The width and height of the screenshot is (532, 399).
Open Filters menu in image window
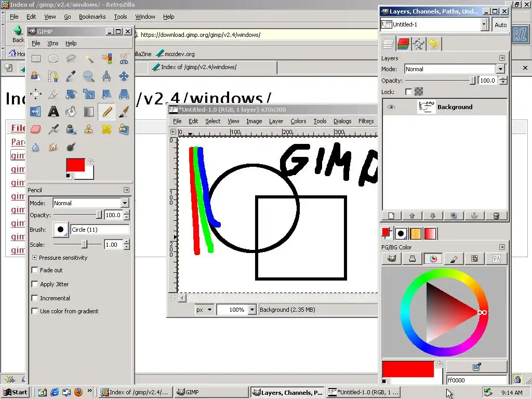coord(366,121)
